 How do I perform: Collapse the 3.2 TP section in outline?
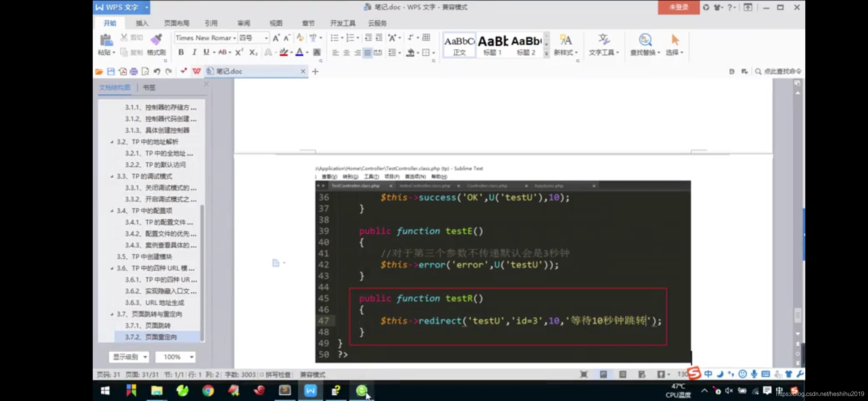click(112, 142)
